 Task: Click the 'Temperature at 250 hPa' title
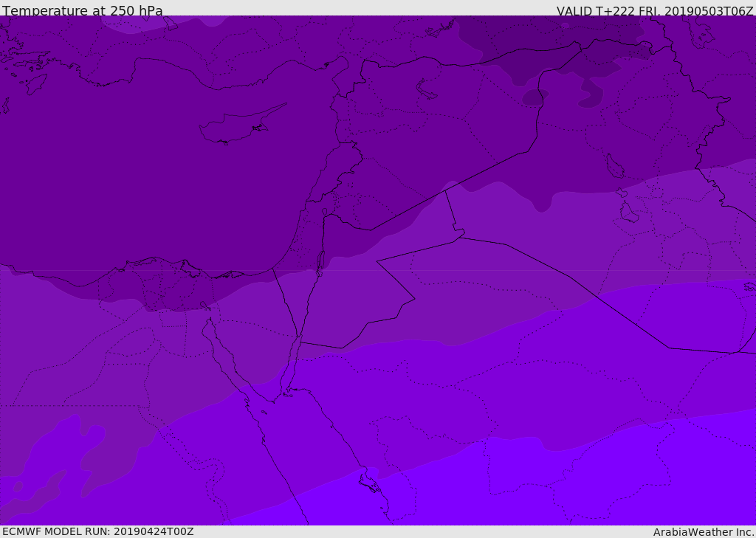(x=83, y=10)
